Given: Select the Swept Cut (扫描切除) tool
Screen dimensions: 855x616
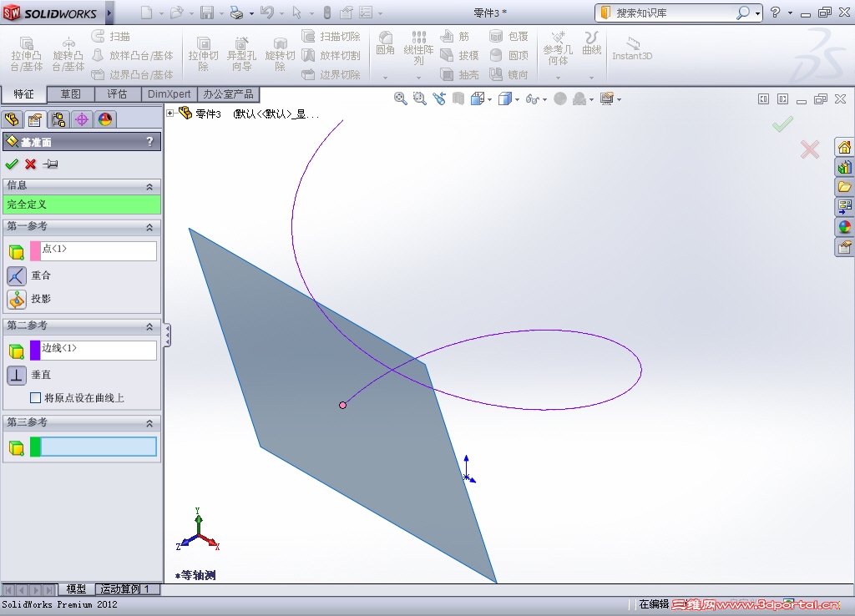Looking at the screenshot, I should tap(331, 37).
